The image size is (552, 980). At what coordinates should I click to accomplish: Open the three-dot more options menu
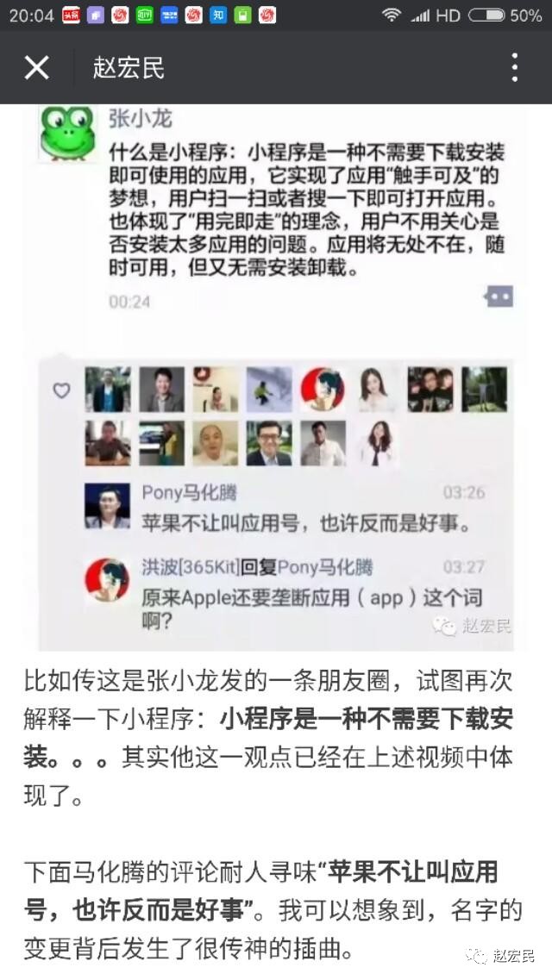(x=515, y=67)
